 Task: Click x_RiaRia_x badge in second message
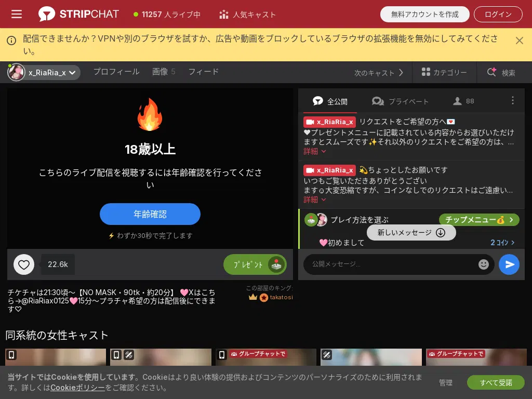[x=329, y=170]
